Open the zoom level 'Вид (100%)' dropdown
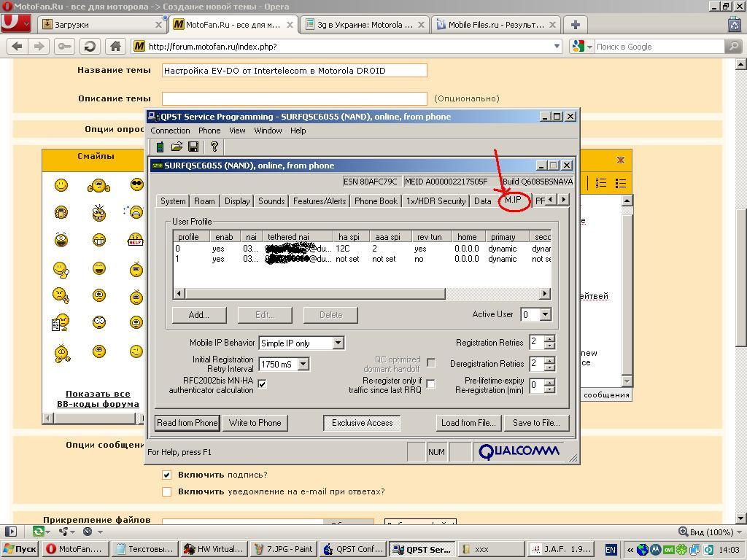 click(x=709, y=532)
